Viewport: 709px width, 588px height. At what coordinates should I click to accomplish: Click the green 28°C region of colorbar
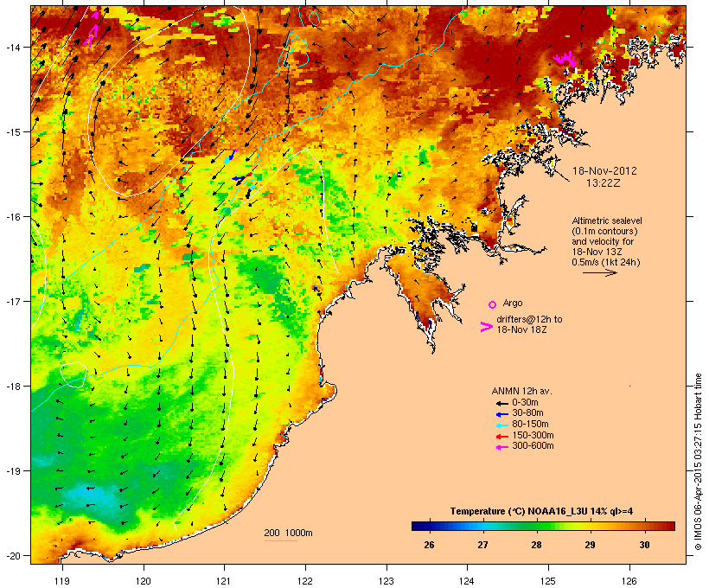pos(536,526)
